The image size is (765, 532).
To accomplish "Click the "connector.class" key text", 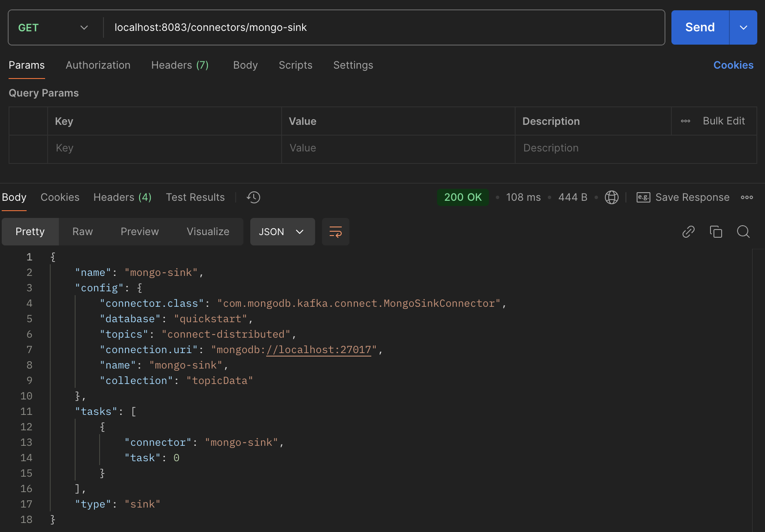I will (152, 304).
